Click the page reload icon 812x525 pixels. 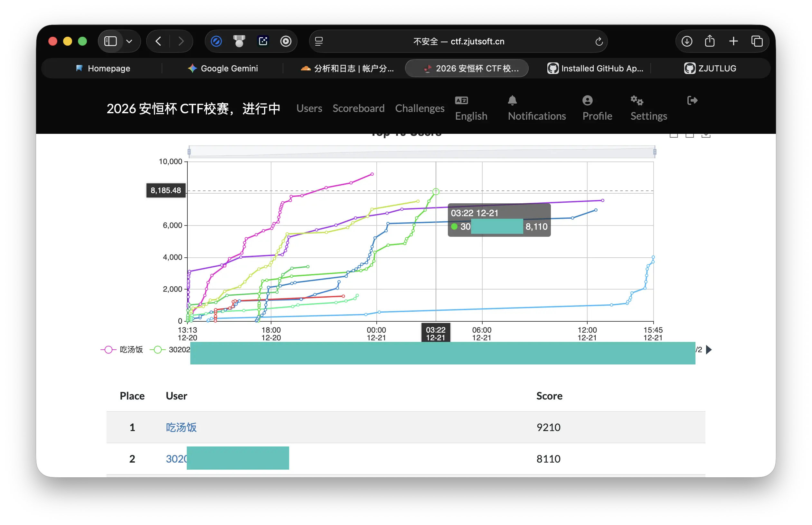point(599,41)
